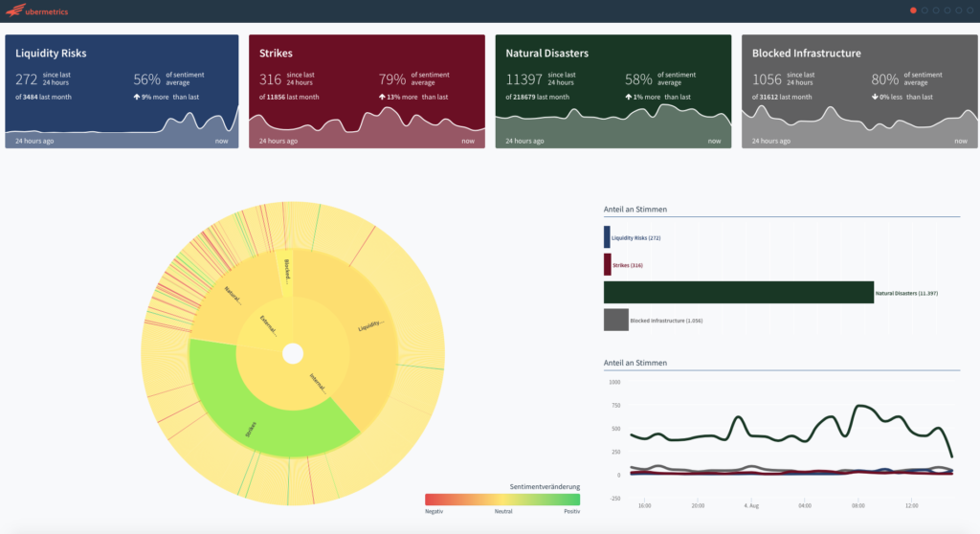The image size is (980, 534).
Task: Switch to the third page dot
Action: click(936, 11)
